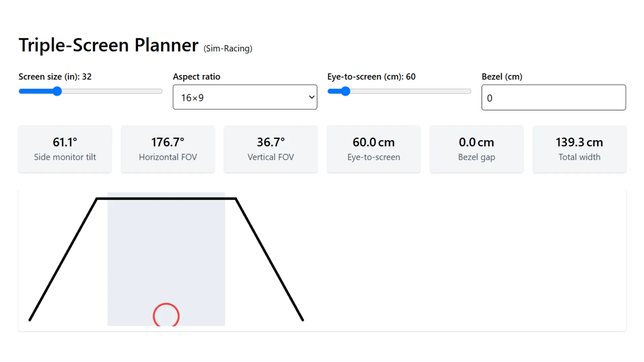Click the Screen size (in): 32 label

(55, 76)
